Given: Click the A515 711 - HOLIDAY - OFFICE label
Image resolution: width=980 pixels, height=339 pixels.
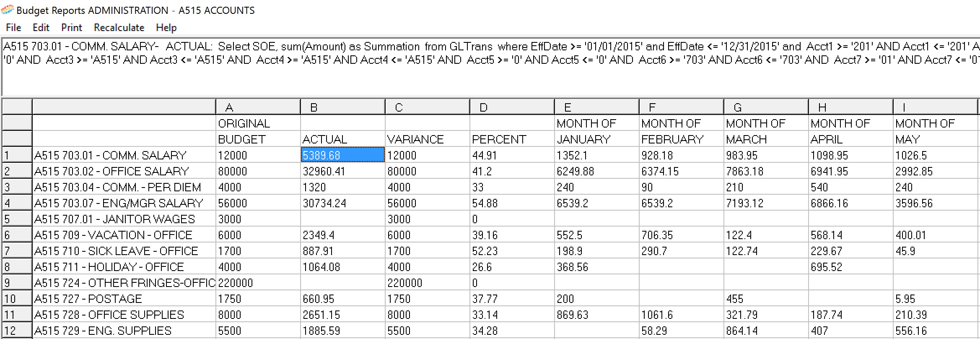Looking at the screenshot, I should 124,266.
